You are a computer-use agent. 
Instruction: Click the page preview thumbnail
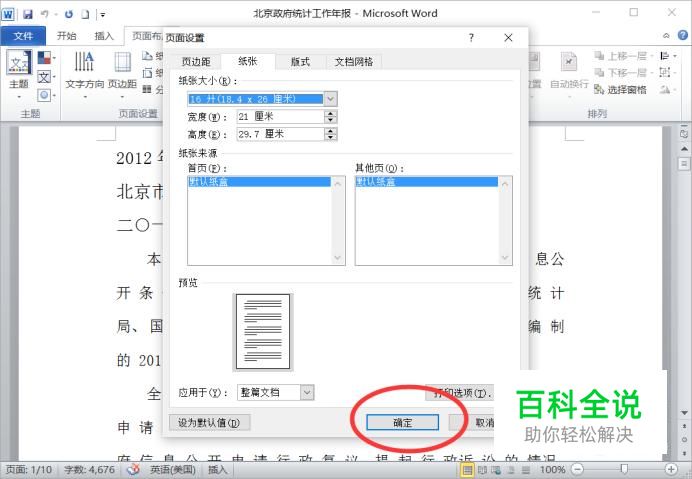263,331
